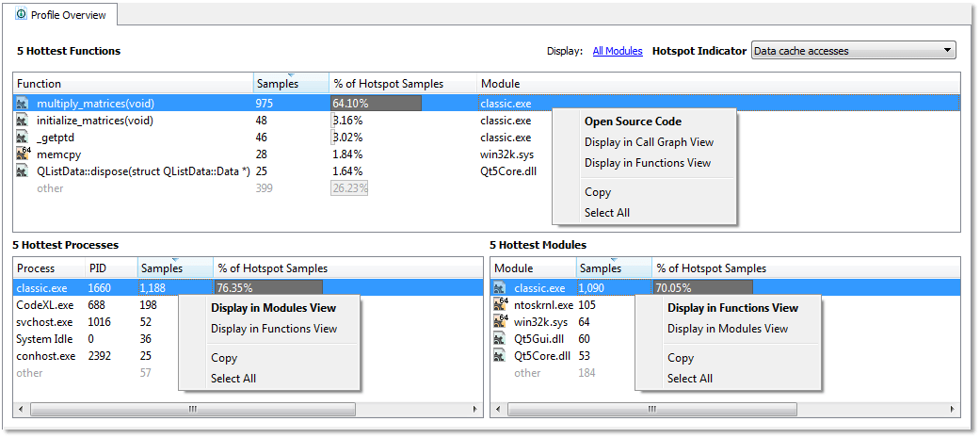Screen dimensions: 980x438
Task: Click the classic.exe module icon in Hottest Modules
Action: 500,288
